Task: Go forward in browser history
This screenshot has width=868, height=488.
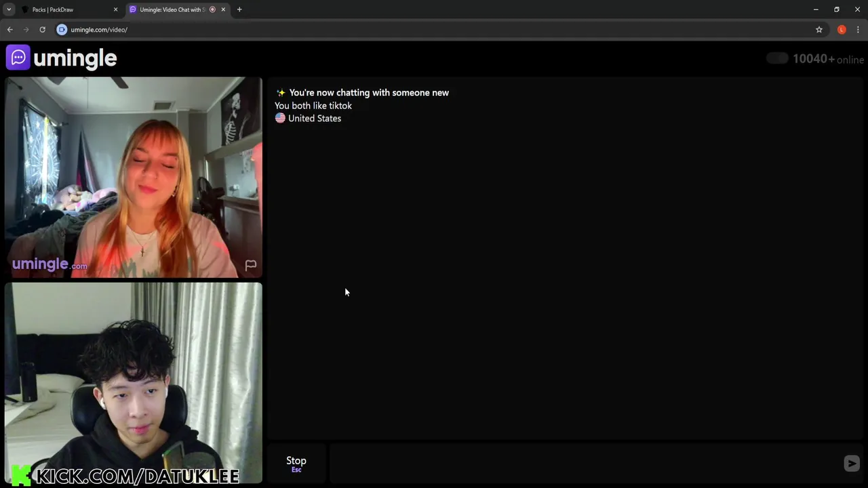Action: pos(26,30)
